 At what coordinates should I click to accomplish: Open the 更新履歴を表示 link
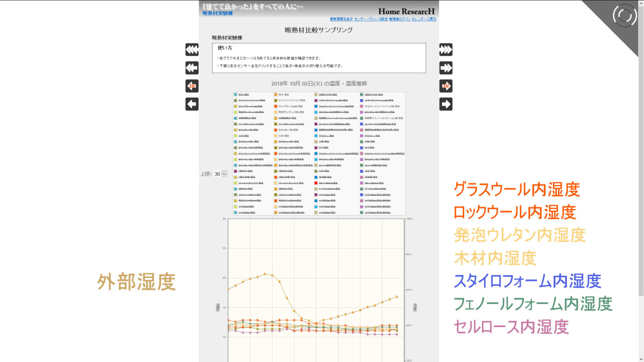341,19
